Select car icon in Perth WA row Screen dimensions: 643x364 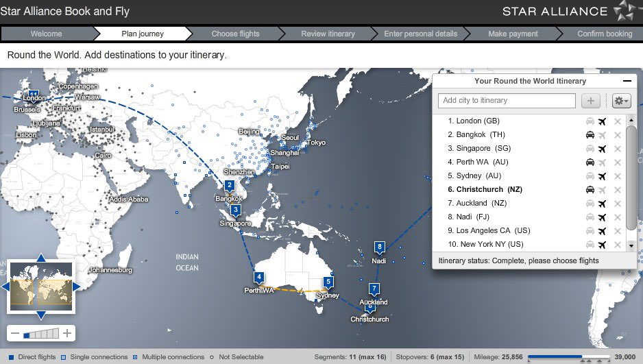click(590, 162)
